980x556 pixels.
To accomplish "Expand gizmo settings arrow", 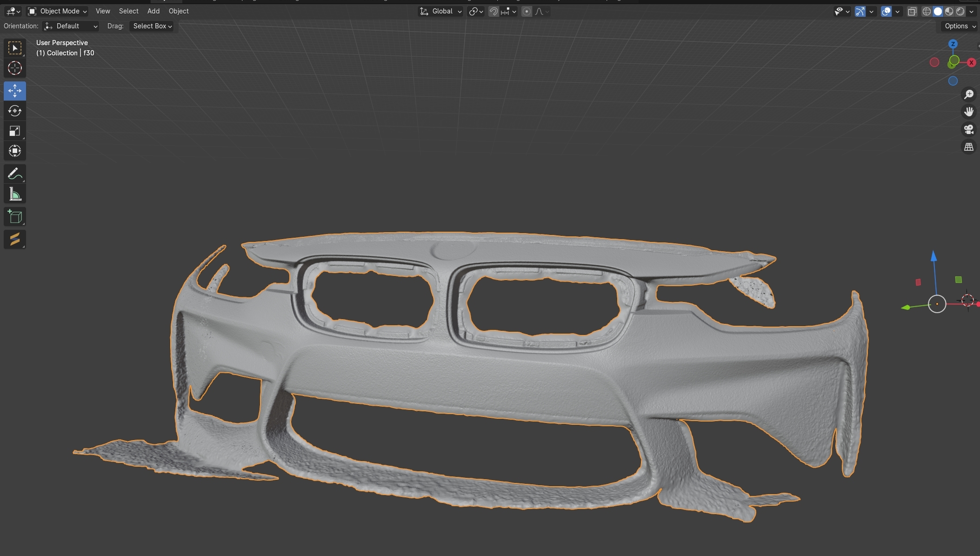I will [x=871, y=12].
